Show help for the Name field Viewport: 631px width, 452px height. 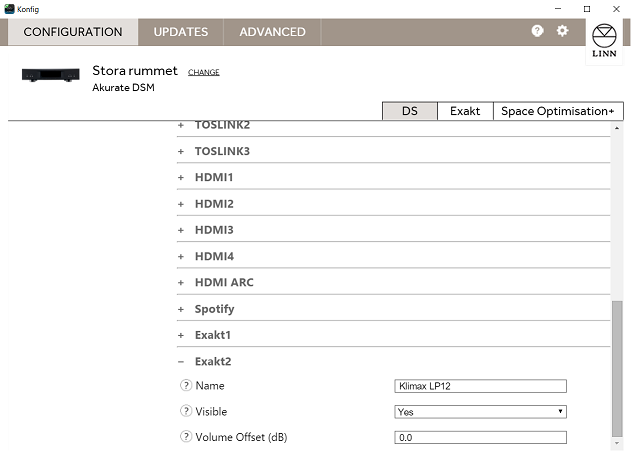coord(185,386)
